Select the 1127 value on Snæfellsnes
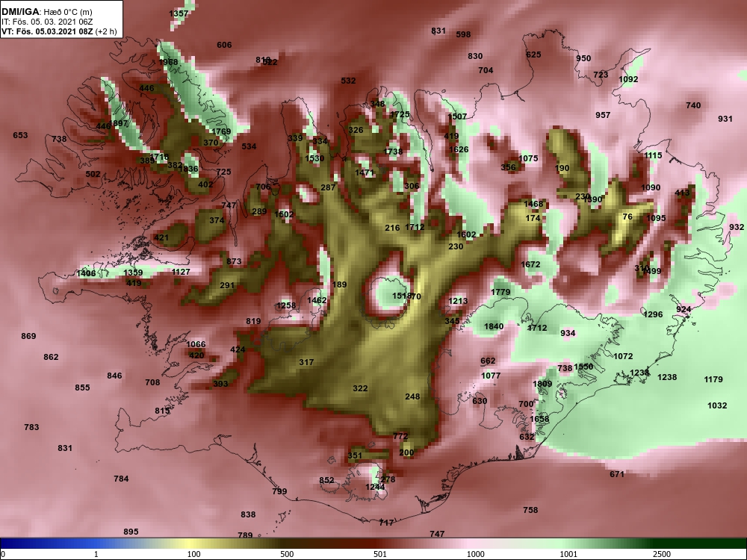The height and width of the screenshot is (560, 747). [x=181, y=272]
